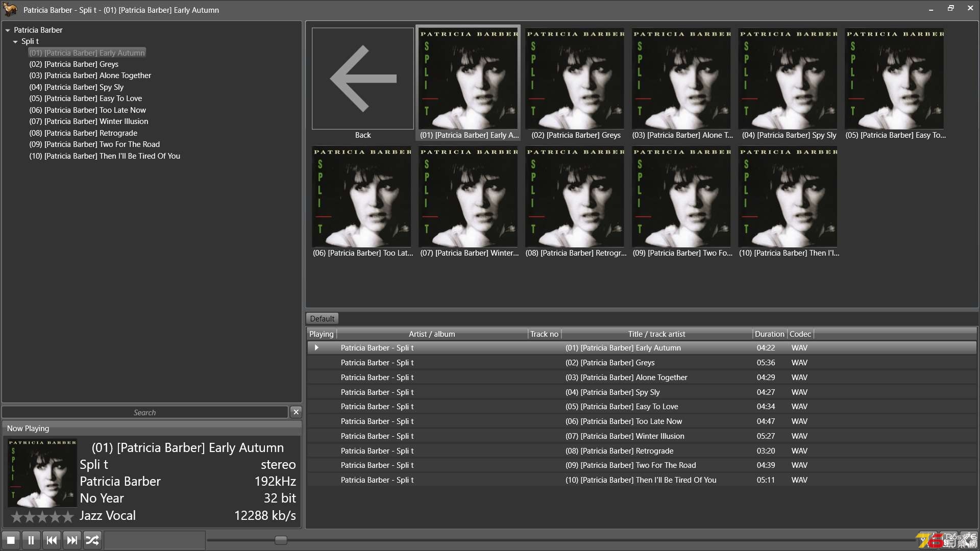Open thumbnail (09) Two For The Road cover
Viewport: 980px width, 551px height.
coord(682,197)
